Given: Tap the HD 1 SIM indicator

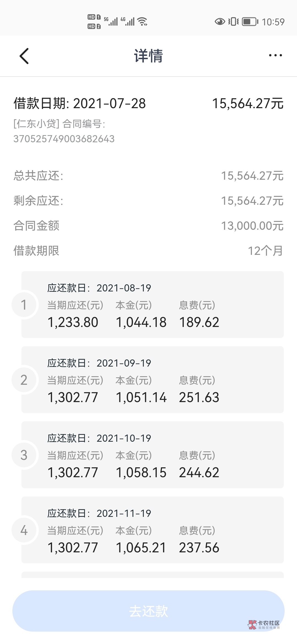Looking at the screenshot, I should click(94, 17).
